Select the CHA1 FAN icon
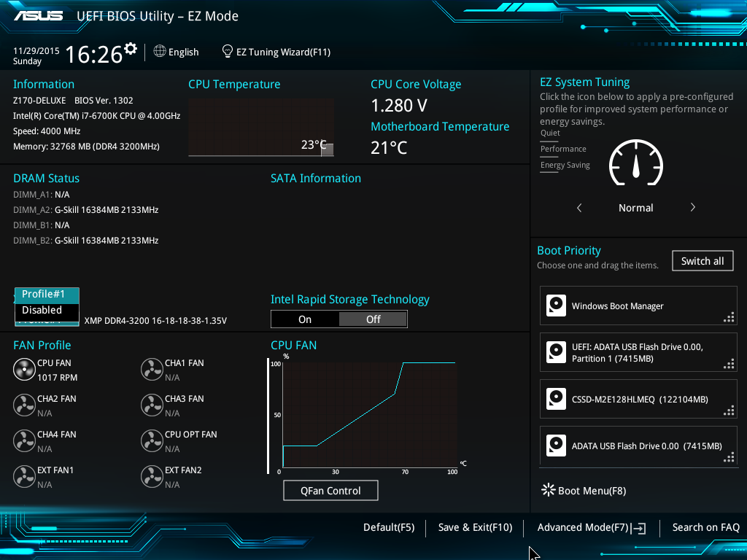 152,370
